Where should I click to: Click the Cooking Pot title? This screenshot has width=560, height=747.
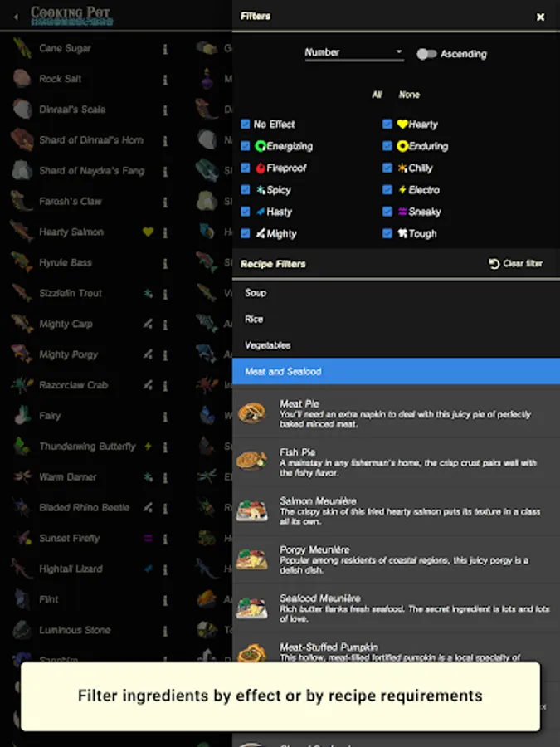point(71,14)
